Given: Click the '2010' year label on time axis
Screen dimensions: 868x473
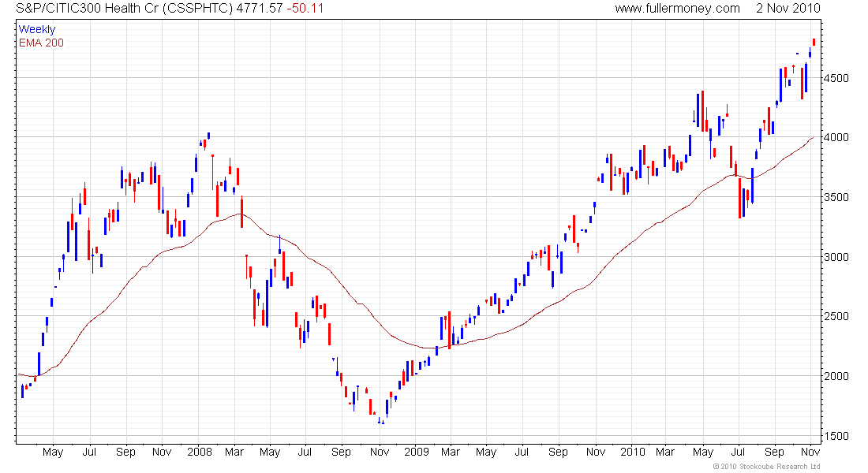Looking at the screenshot, I should coord(633,452).
